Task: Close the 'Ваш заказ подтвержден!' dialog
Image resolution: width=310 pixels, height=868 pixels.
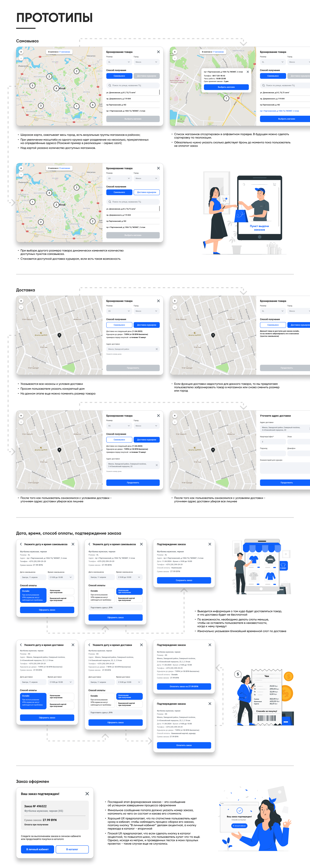Action: [x=87, y=793]
